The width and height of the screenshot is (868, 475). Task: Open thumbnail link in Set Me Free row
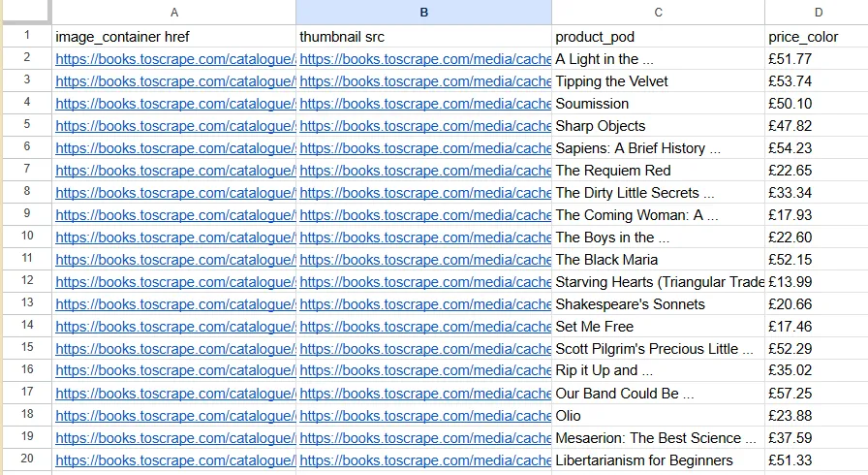pyautogui.click(x=425, y=327)
